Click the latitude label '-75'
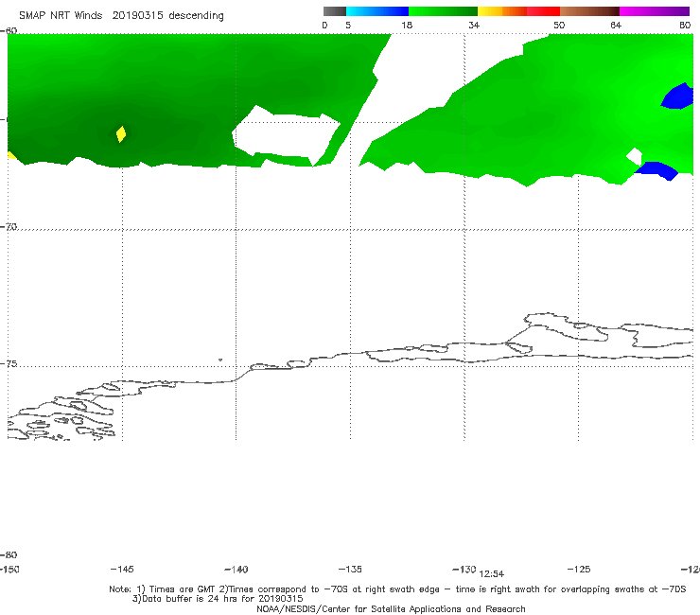This screenshot has height=615, width=700. tap(9, 364)
